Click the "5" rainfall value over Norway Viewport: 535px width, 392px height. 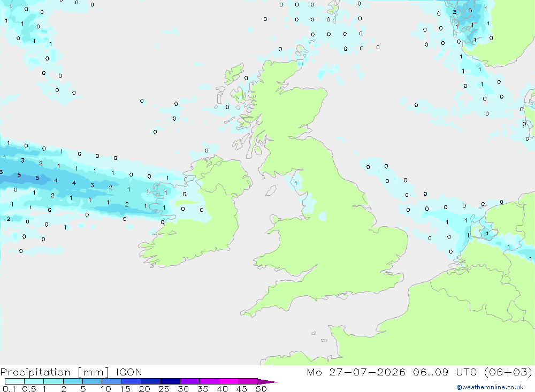point(470,11)
